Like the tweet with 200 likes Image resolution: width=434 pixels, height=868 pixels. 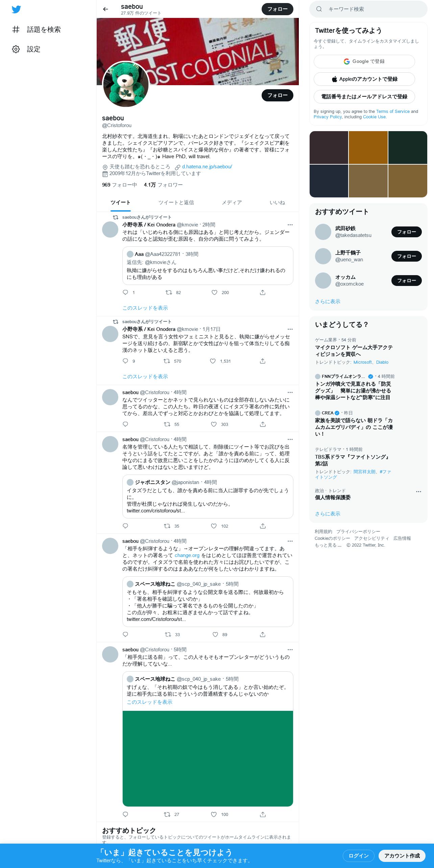[214, 292]
